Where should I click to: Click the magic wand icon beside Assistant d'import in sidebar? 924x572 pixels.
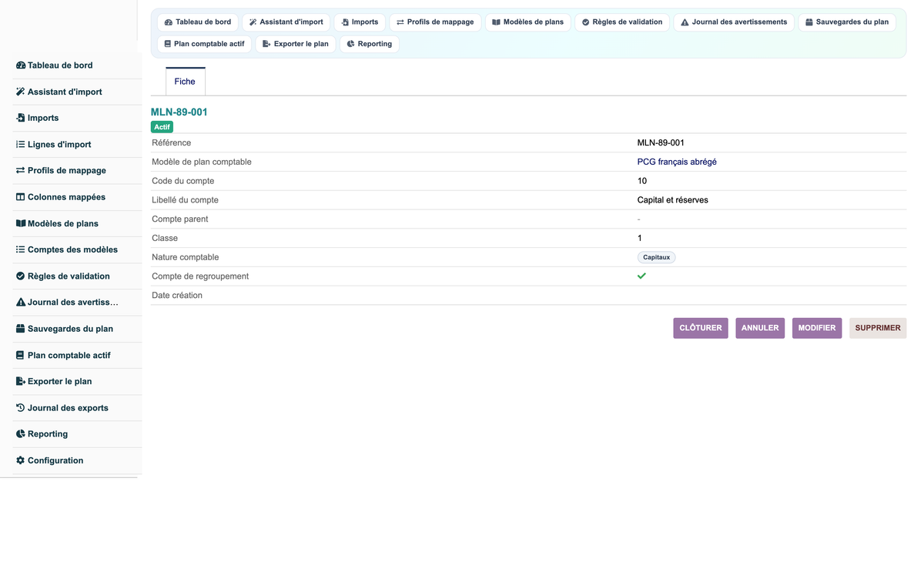click(x=21, y=92)
